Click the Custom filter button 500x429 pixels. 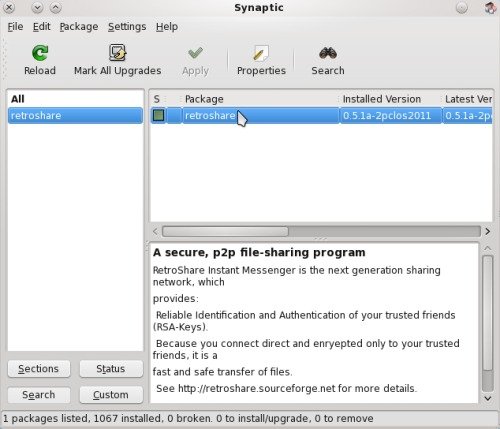(111, 395)
